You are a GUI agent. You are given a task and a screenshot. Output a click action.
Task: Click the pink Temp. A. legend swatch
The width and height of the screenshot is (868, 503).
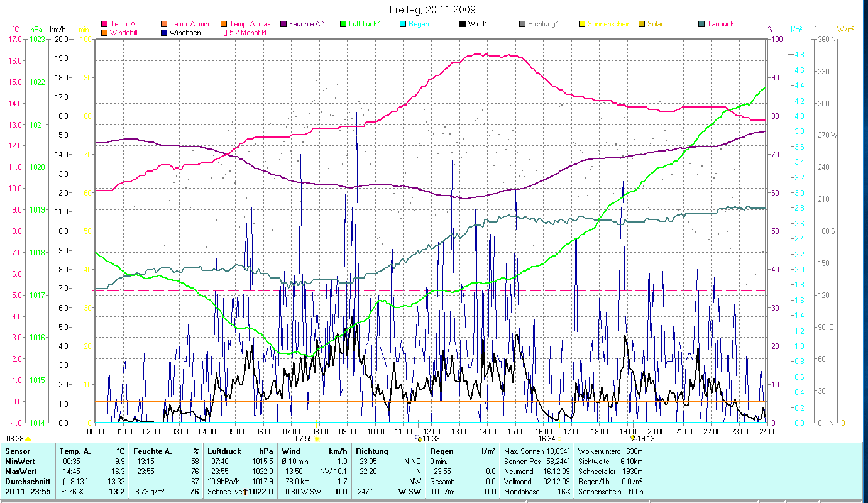[x=104, y=25]
